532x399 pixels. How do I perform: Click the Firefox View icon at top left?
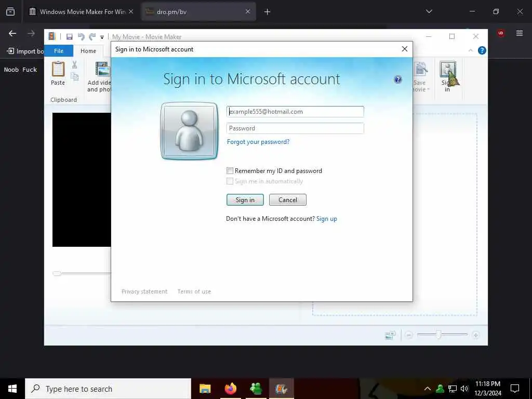(10, 11)
